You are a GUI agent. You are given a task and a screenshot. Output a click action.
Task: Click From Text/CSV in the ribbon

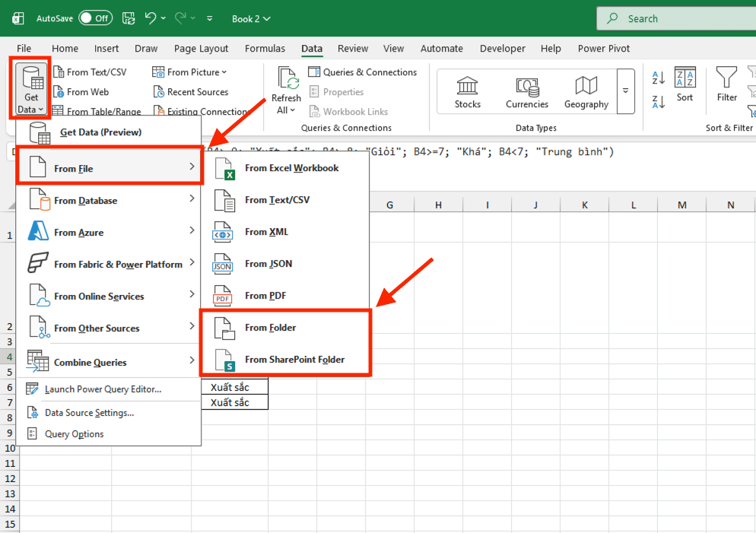click(x=90, y=72)
